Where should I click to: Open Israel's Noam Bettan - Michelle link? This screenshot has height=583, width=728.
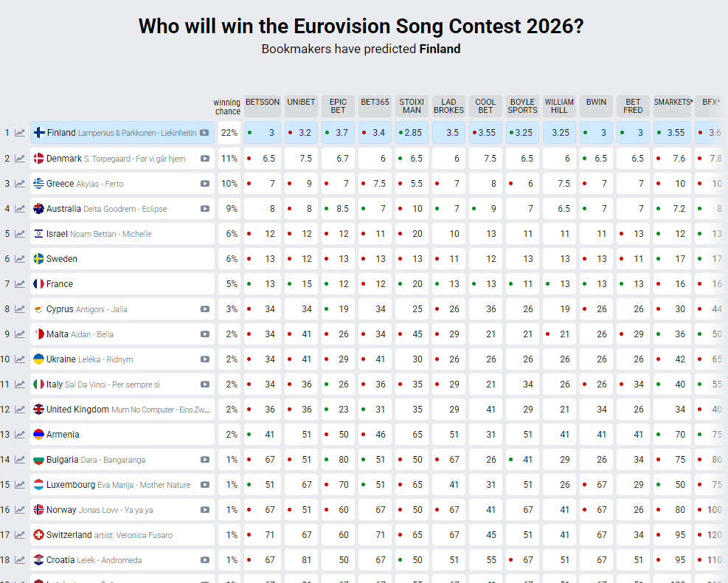[x=111, y=234]
